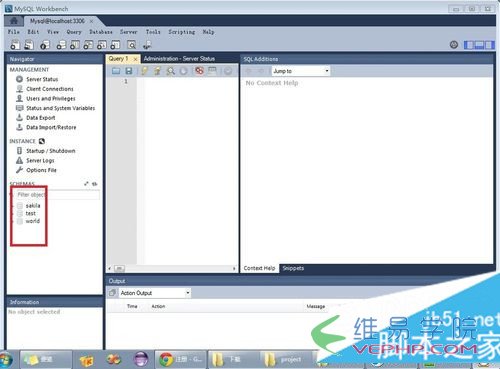The width and height of the screenshot is (500, 369).
Task: Click the query editor horizontal scrollbar
Action: [x=172, y=268]
